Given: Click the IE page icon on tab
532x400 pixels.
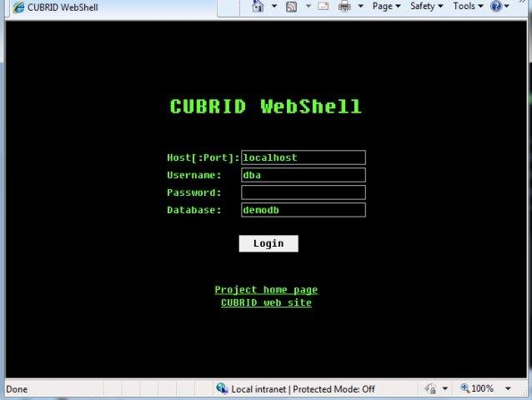Looking at the screenshot, I should point(18,7).
